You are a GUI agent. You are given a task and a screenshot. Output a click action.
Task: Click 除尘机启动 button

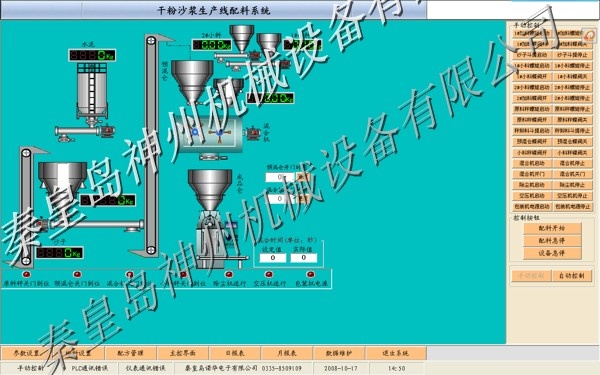click(x=532, y=185)
